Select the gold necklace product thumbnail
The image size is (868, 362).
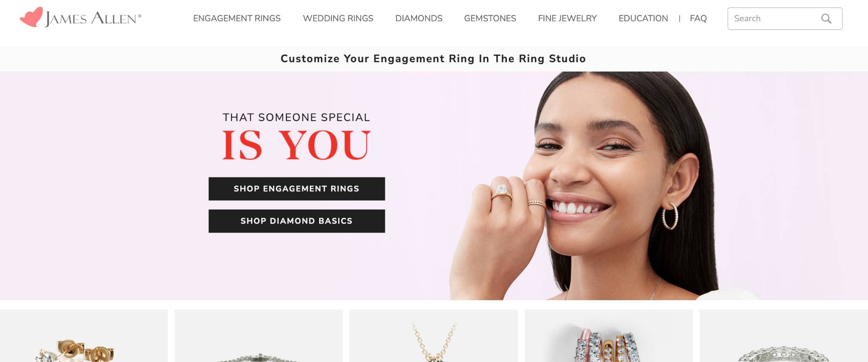434,336
